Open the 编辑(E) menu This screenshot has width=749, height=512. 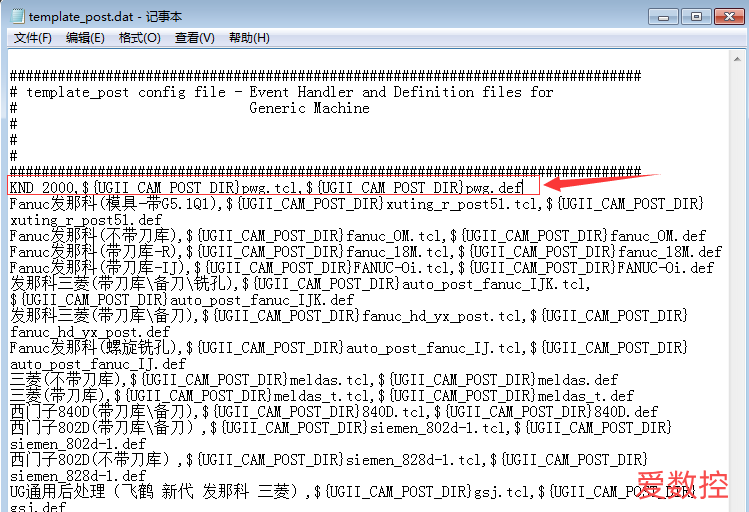(85, 38)
